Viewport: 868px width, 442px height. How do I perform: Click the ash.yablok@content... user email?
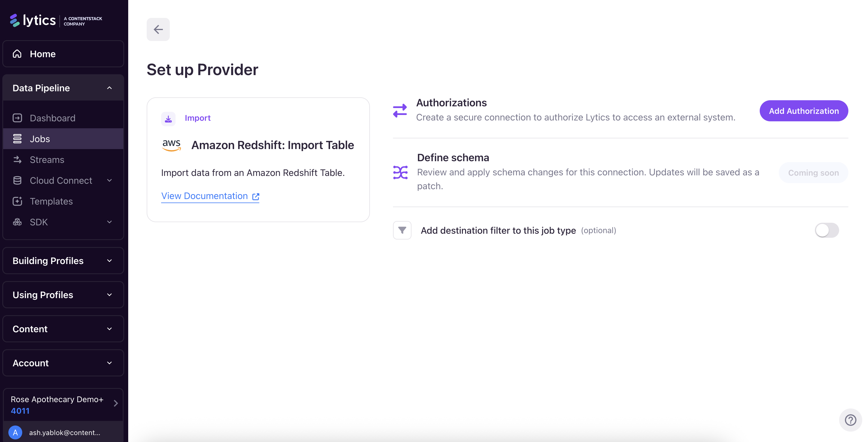tap(64, 432)
